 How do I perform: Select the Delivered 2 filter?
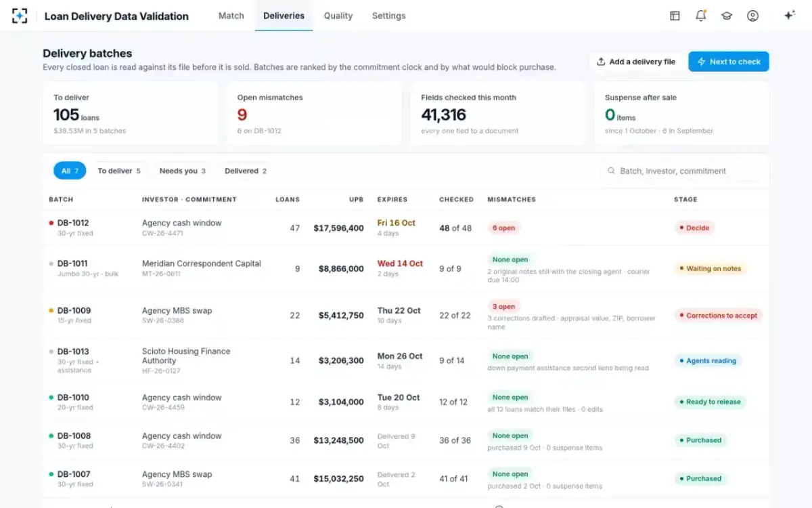[x=246, y=171]
